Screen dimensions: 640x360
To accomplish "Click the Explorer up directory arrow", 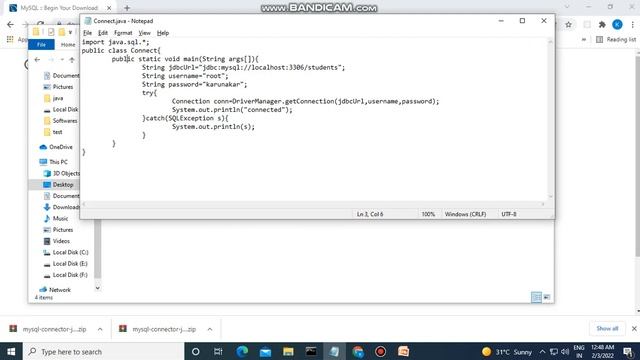I will 72,60.
